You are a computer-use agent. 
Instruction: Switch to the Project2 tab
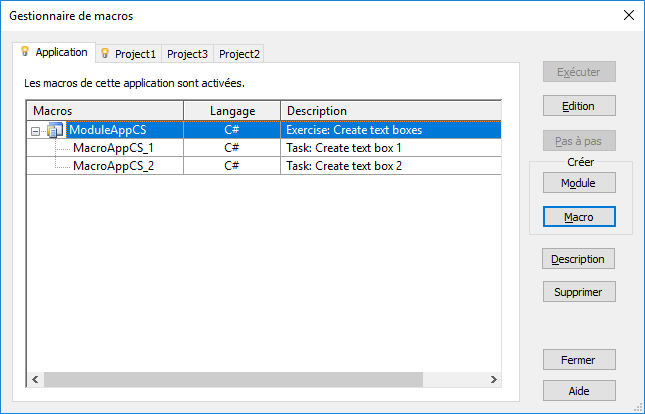239,54
